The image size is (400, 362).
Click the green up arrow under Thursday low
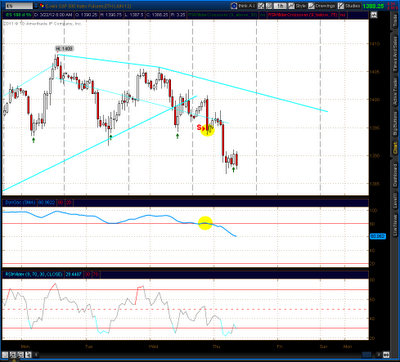(233, 169)
